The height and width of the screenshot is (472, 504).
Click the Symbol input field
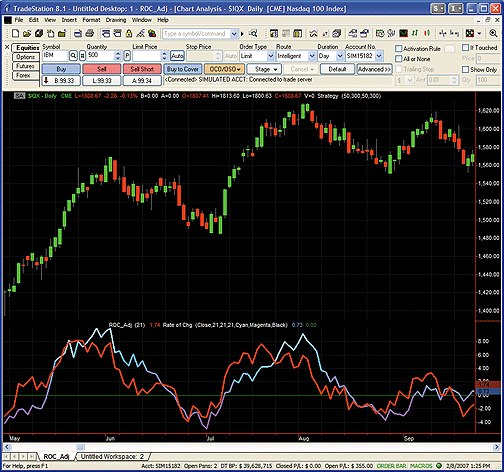[x=55, y=56]
